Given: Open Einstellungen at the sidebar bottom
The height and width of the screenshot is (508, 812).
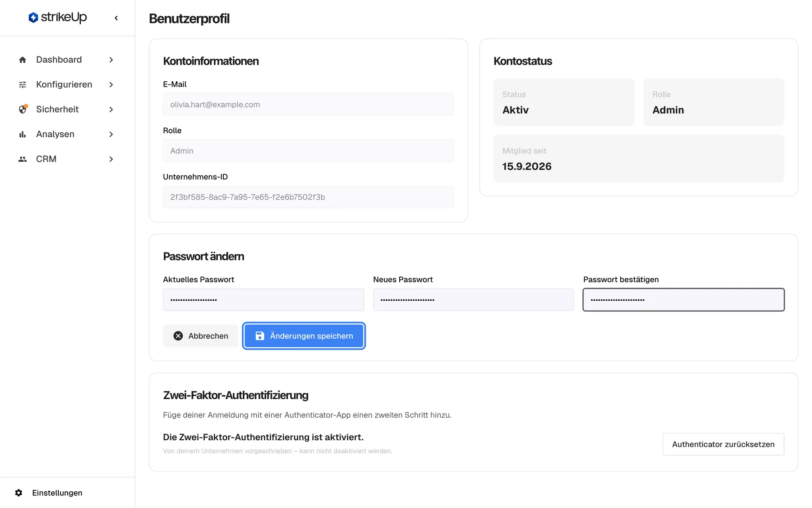Looking at the screenshot, I should tap(57, 493).
